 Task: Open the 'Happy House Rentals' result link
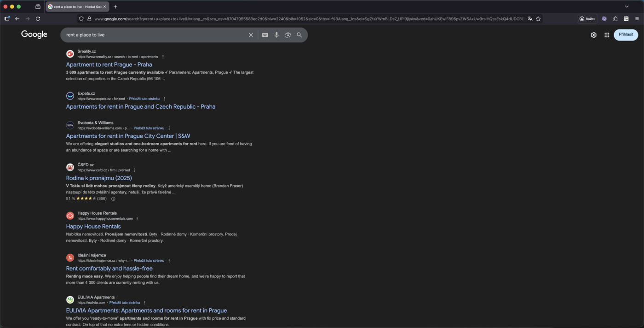[x=93, y=226]
